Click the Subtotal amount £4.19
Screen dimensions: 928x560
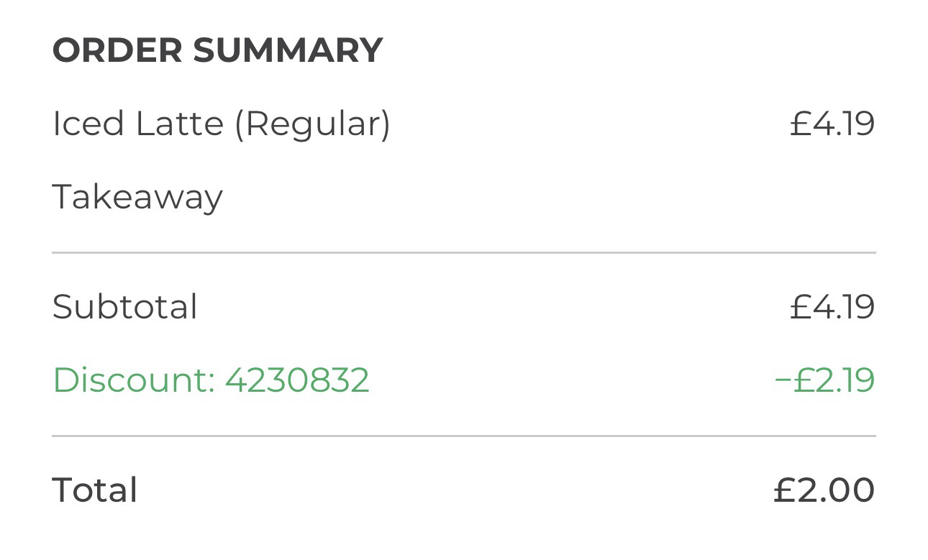click(832, 307)
